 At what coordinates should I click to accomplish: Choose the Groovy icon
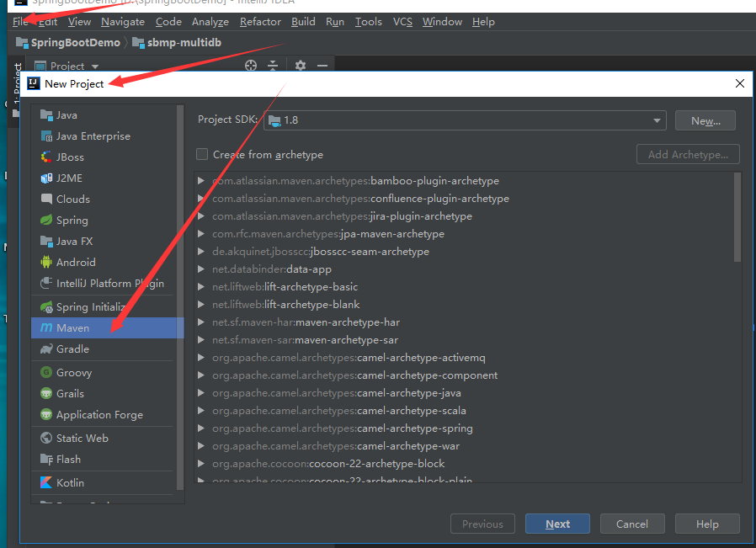46,373
